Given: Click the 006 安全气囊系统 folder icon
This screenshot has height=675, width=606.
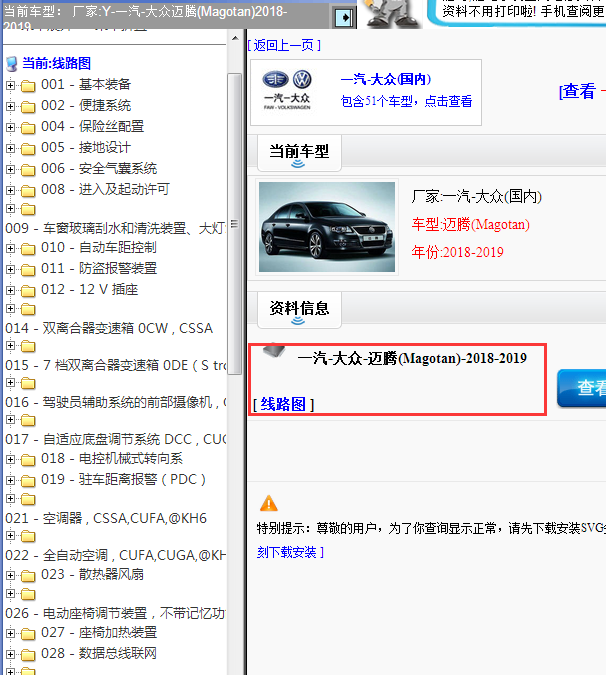Looking at the screenshot, I should coord(28,170).
